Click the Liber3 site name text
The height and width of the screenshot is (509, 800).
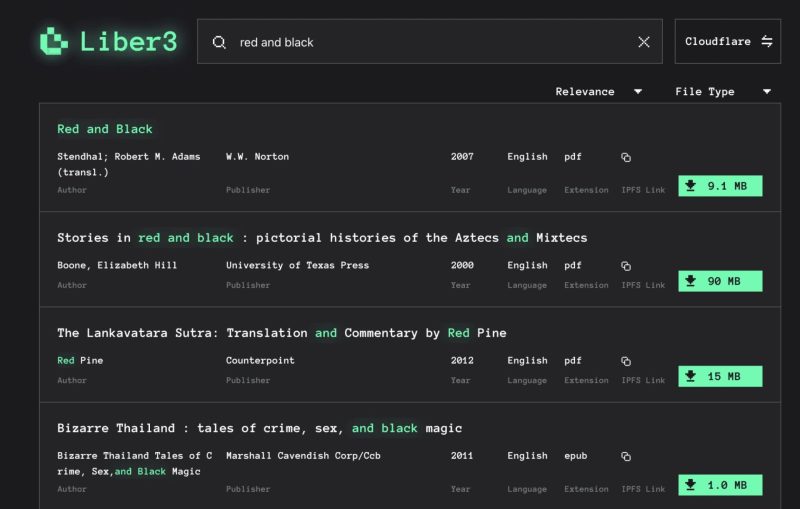click(x=128, y=42)
